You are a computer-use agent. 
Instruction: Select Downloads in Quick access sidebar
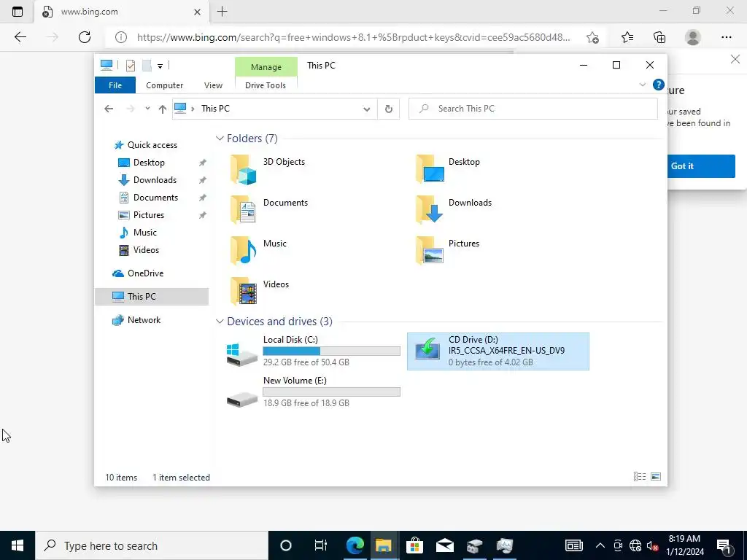click(155, 180)
